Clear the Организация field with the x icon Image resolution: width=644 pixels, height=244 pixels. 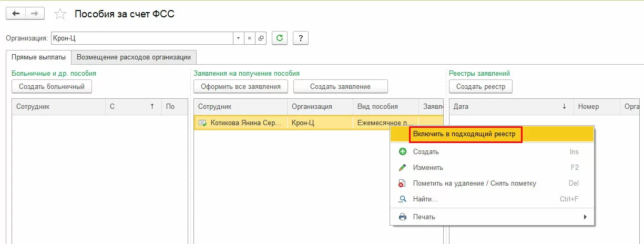pos(250,38)
